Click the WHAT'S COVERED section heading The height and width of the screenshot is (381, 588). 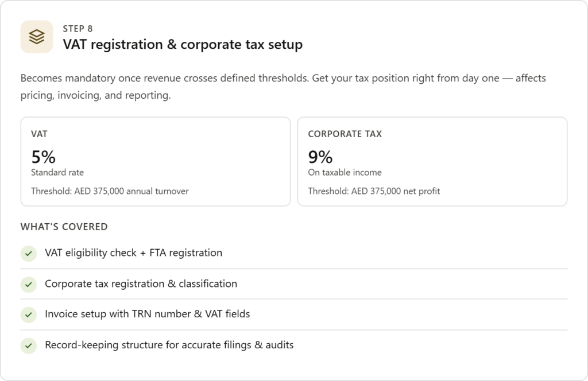coord(64,227)
